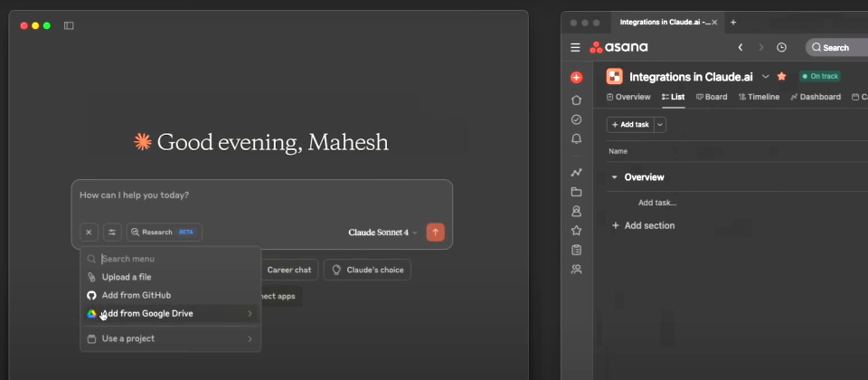Screen dimensions: 868x380
Task: Choose Upload a file option
Action: pyautogui.click(x=171, y=277)
